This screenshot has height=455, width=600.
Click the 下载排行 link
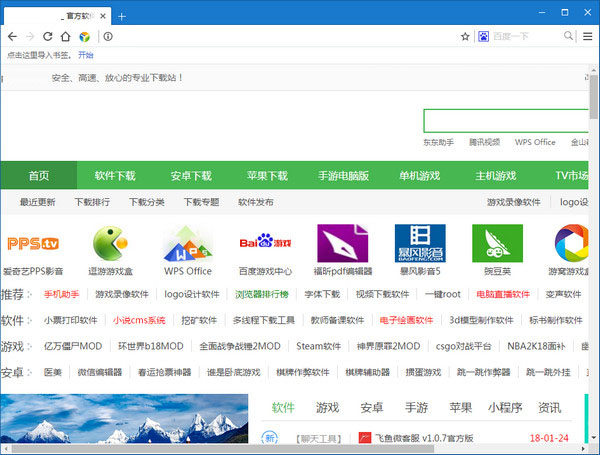pos(92,202)
